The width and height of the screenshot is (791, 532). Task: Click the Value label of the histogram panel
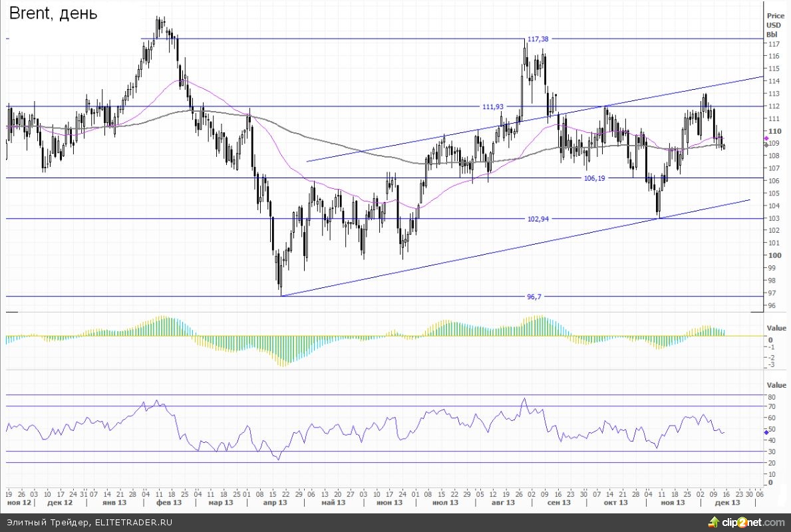(776, 328)
